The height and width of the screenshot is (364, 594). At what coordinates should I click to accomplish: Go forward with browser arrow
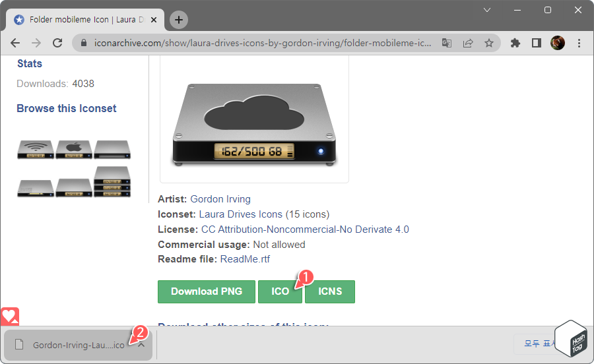click(36, 43)
